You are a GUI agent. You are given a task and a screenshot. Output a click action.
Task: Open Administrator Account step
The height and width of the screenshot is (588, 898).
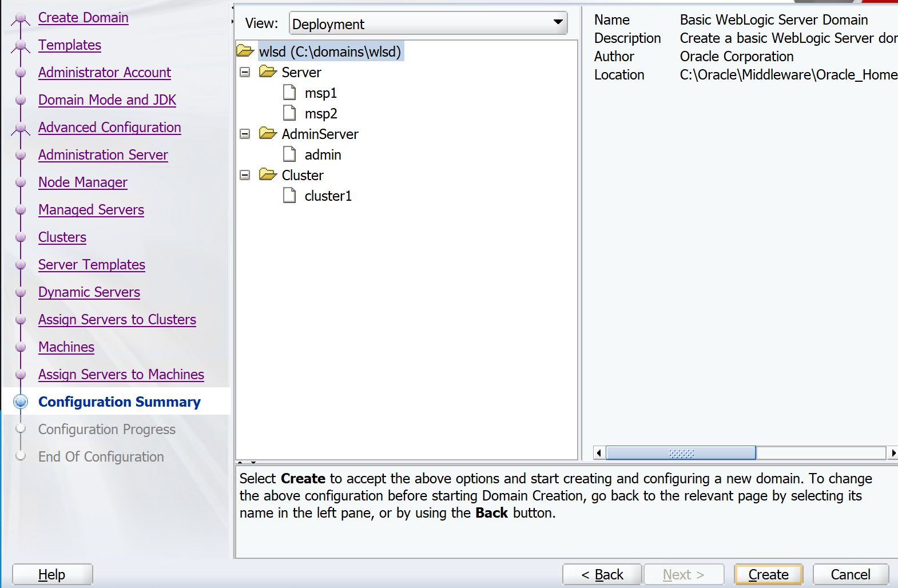click(x=105, y=73)
